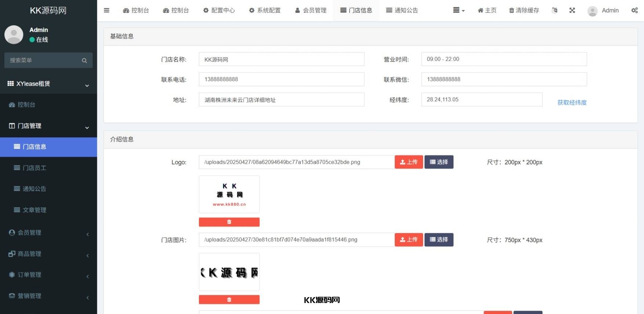Open 控制台 in the sidebar
Image resolution: width=644 pixels, height=314 pixels.
click(48, 105)
